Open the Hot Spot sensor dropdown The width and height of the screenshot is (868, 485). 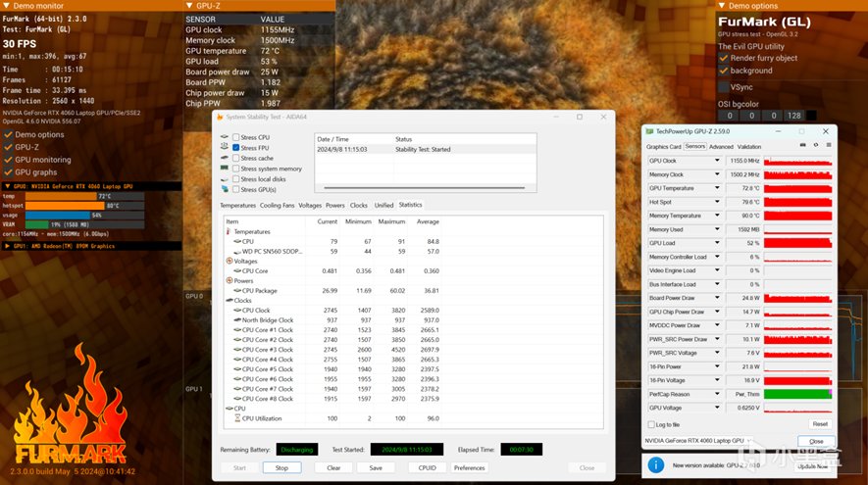(717, 202)
